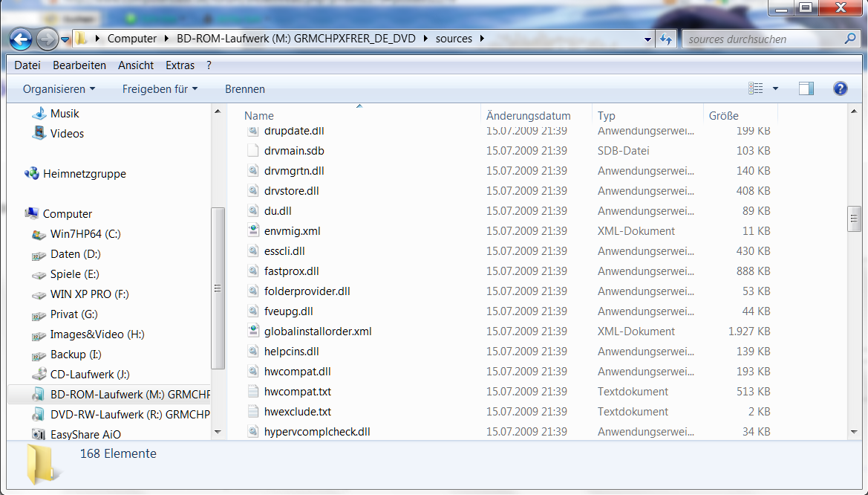
Task: Click the sources breadcrumb segment
Action: [x=454, y=38]
